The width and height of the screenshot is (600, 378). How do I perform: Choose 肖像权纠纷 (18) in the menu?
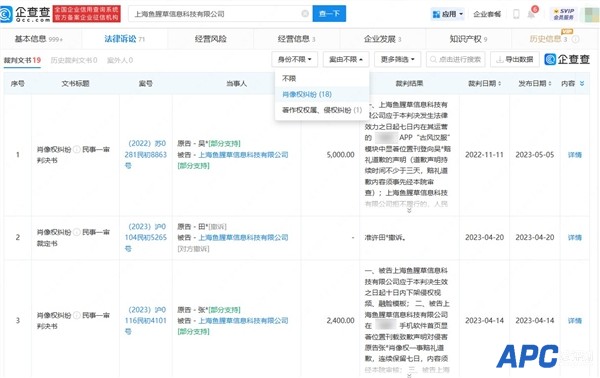(x=322, y=94)
